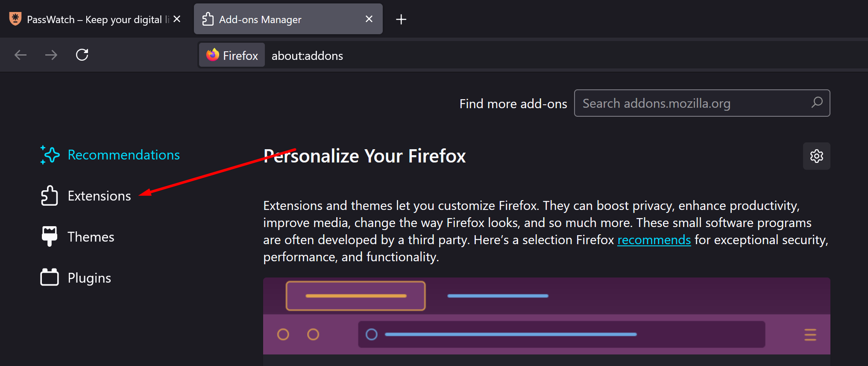Follow the "recommends" link
Image resolution: width=868 pixels, height=366 pixels.
coord(654,240)
